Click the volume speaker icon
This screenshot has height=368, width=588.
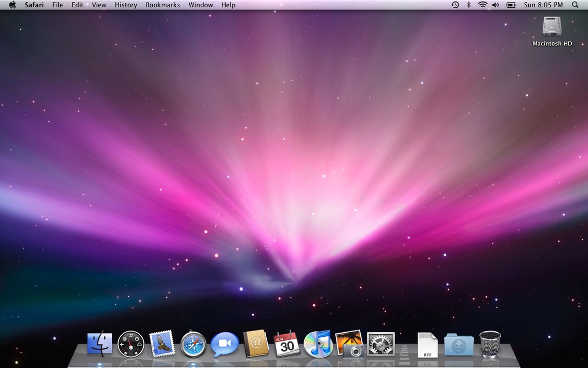(496, 5)
